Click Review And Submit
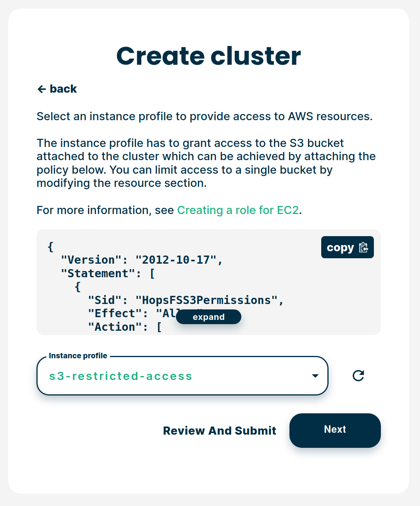Viewport: 420px width, 506px height. (x=219, y=431)
